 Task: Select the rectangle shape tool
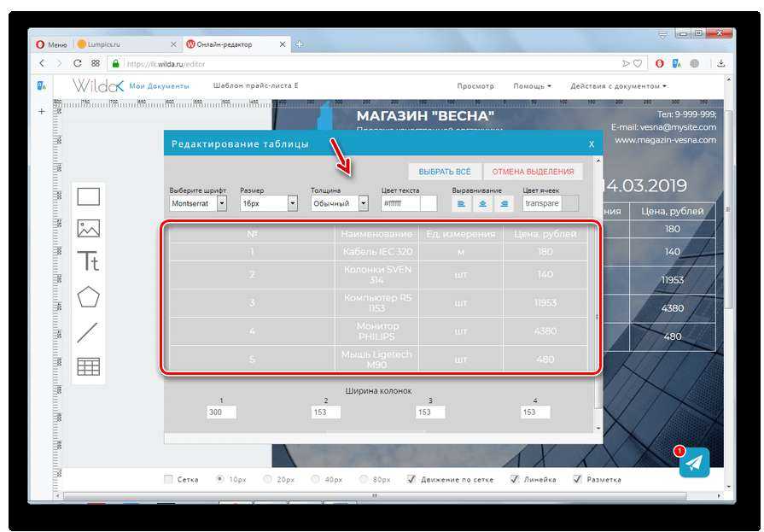coord(89,197)
